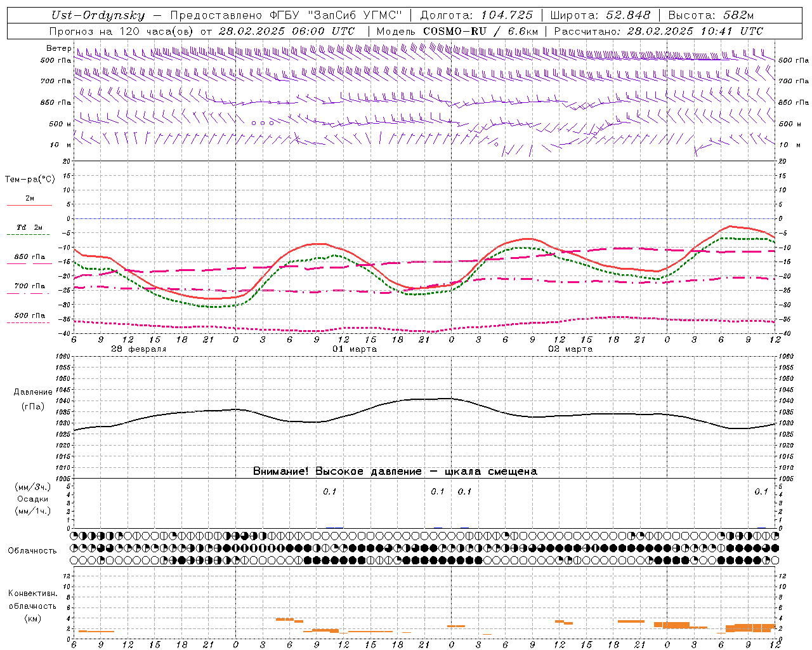The image size is (812, 650).
Task: Click the model name COSMO-RU / 6.6км
Action: (x=480, y=31)
